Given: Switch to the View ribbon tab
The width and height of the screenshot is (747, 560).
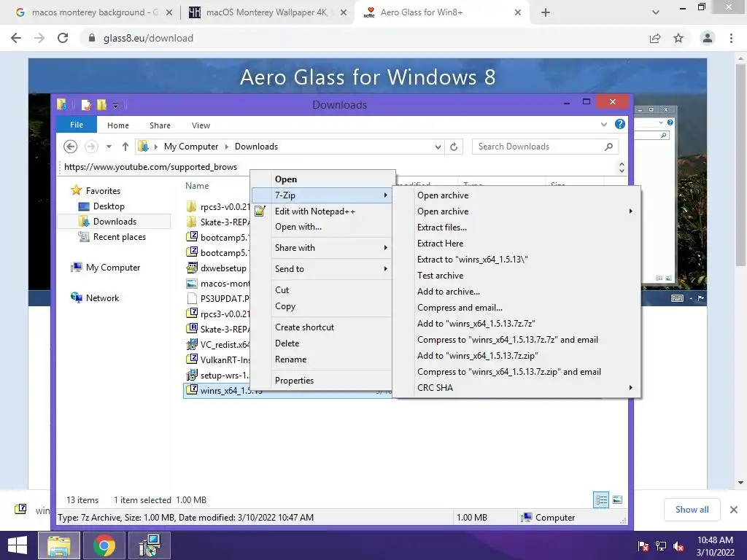Looking at the screenshot, I should click(x=201, y=125).
